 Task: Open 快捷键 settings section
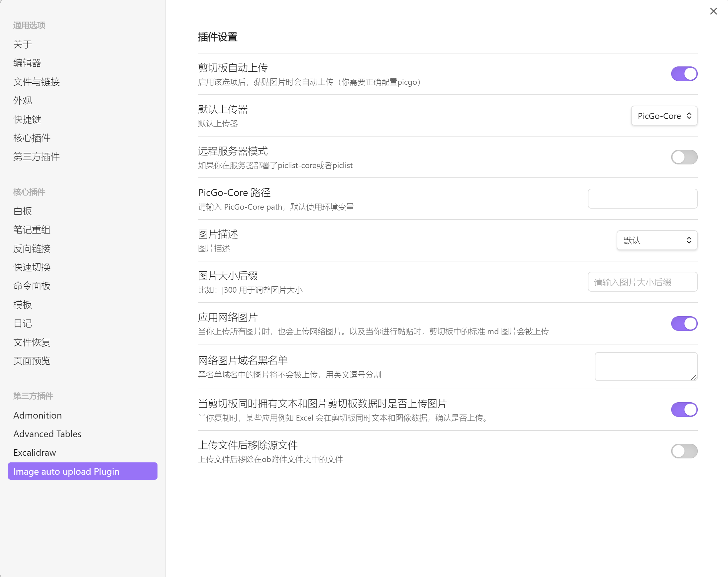(x=27, y=119)
